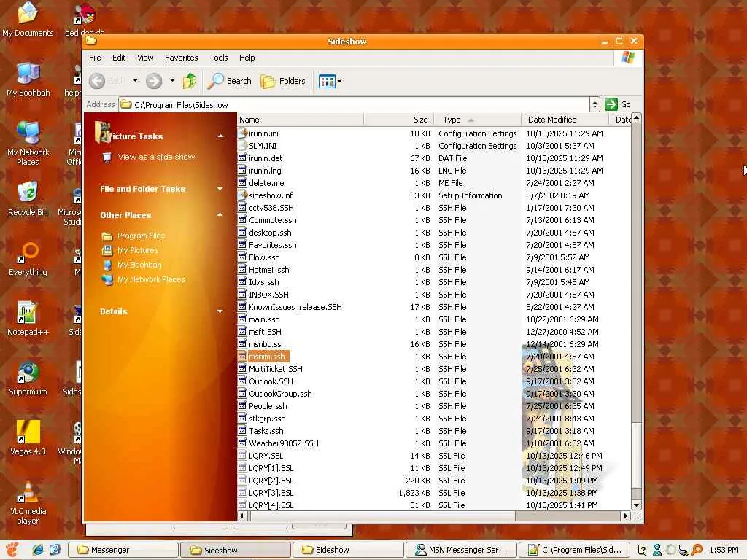The height and width of the screenshot is (560, 747).
Task: Expand the Details panel
Action: pos(220,311)
